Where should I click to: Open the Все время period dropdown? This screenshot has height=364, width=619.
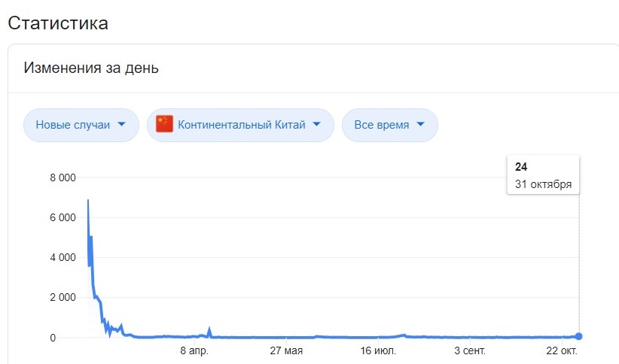(x=389, y=125)
